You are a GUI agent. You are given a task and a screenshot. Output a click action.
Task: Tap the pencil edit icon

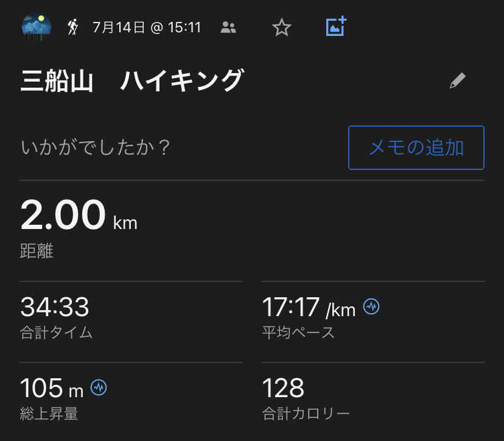click(x=457, y=81)
